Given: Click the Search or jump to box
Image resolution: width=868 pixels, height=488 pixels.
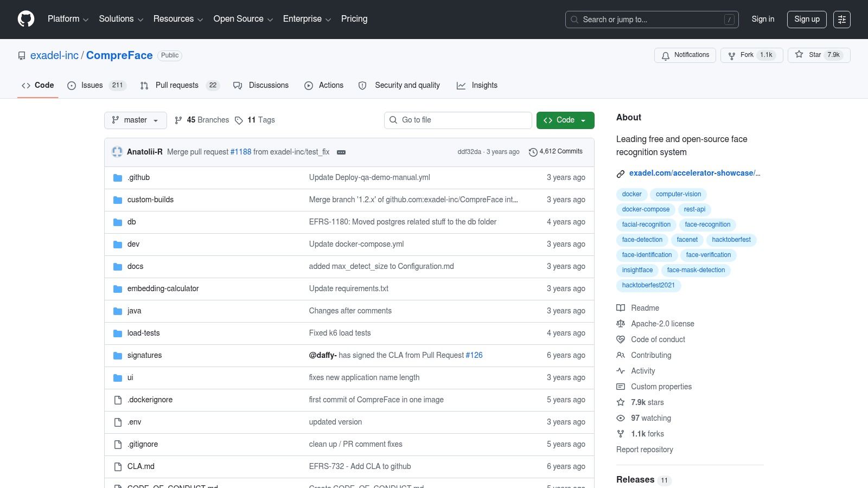Looking at the screenshot, I should (x=652, y=20).
